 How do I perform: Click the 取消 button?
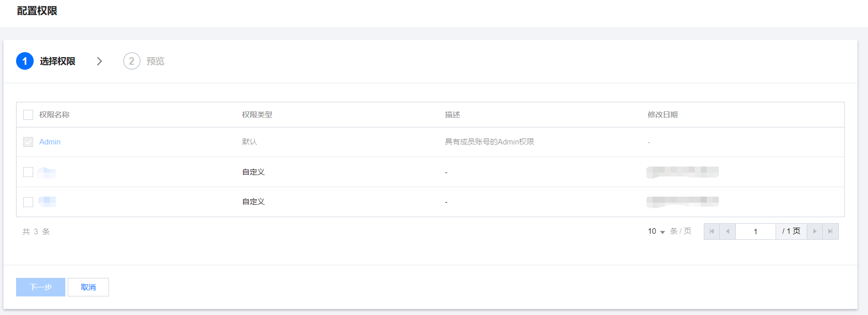point(88,287)
